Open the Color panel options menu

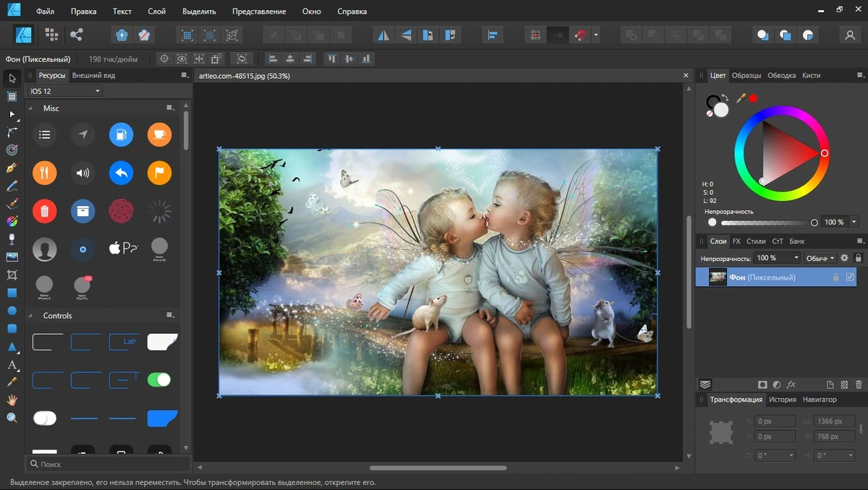(x=859, y=75)
